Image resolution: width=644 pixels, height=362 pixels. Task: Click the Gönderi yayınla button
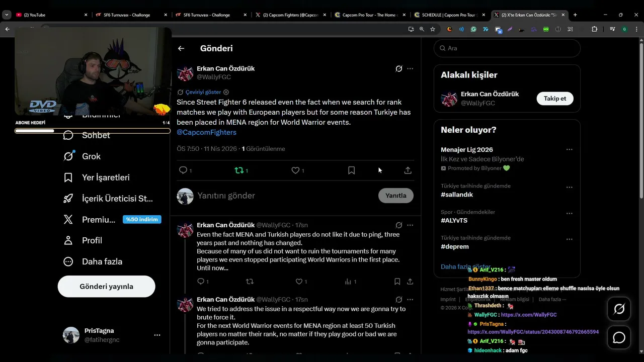click(x=106, y=286)
